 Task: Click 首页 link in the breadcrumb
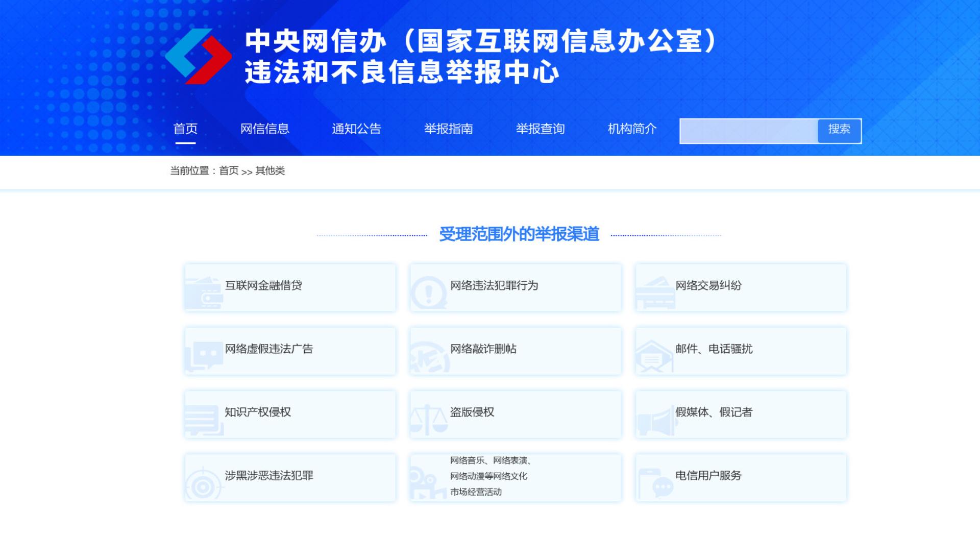[x=229, y=170]
